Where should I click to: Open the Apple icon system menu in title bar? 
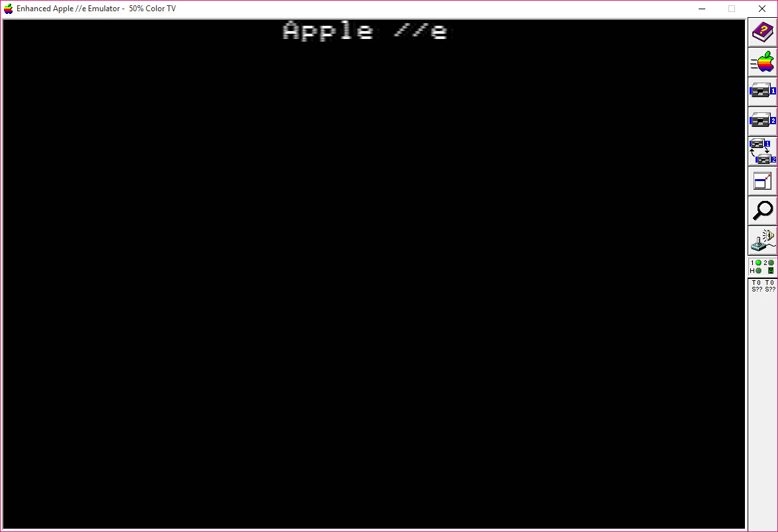[x=9, y=9]
